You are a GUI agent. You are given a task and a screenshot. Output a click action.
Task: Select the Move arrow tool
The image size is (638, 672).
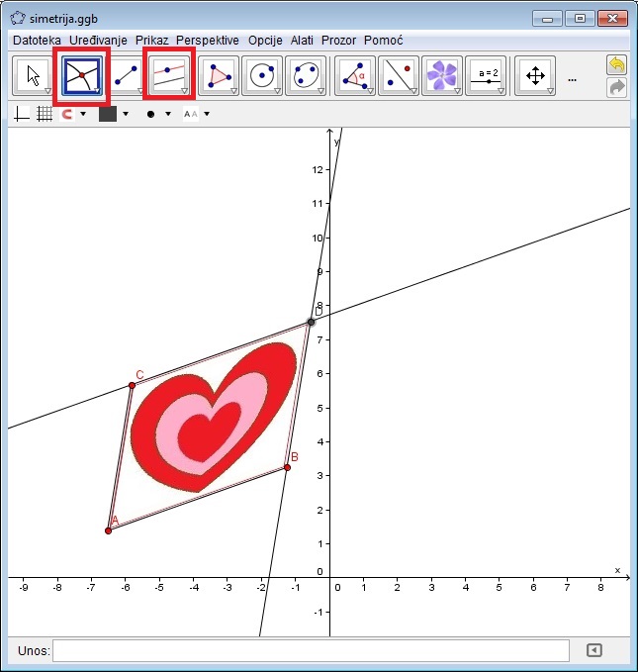point(33,75)
